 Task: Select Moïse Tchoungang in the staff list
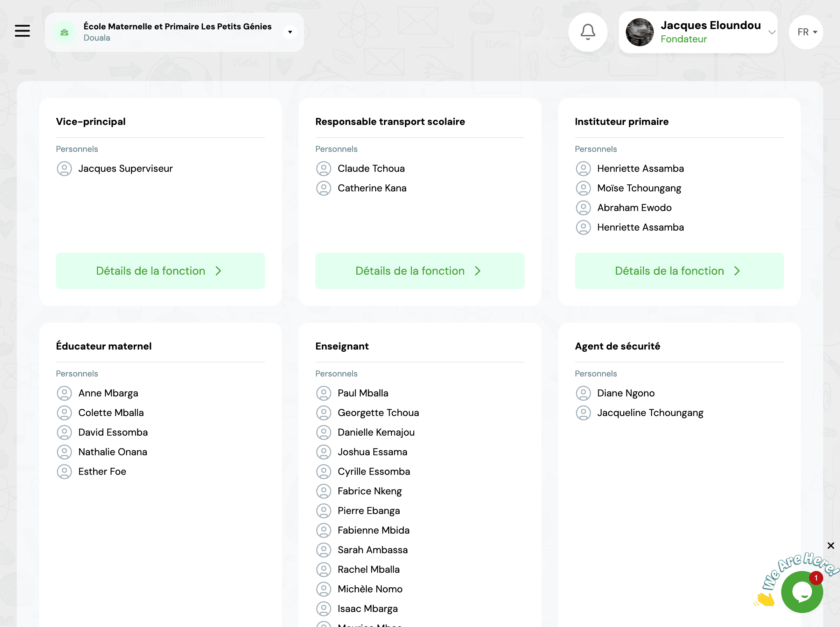coord(639,188)
